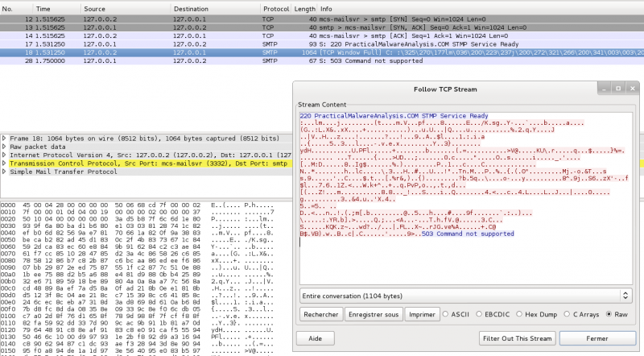Select packet 28 with 503 response
The image size is (644, 356).
(161, 60)
